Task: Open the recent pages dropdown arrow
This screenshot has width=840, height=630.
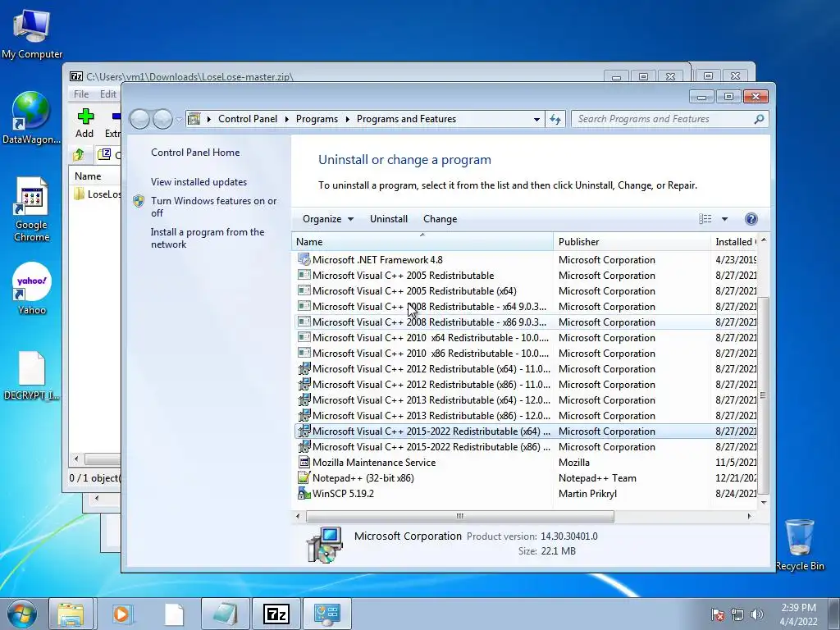Action: click(x=179, y=120)
